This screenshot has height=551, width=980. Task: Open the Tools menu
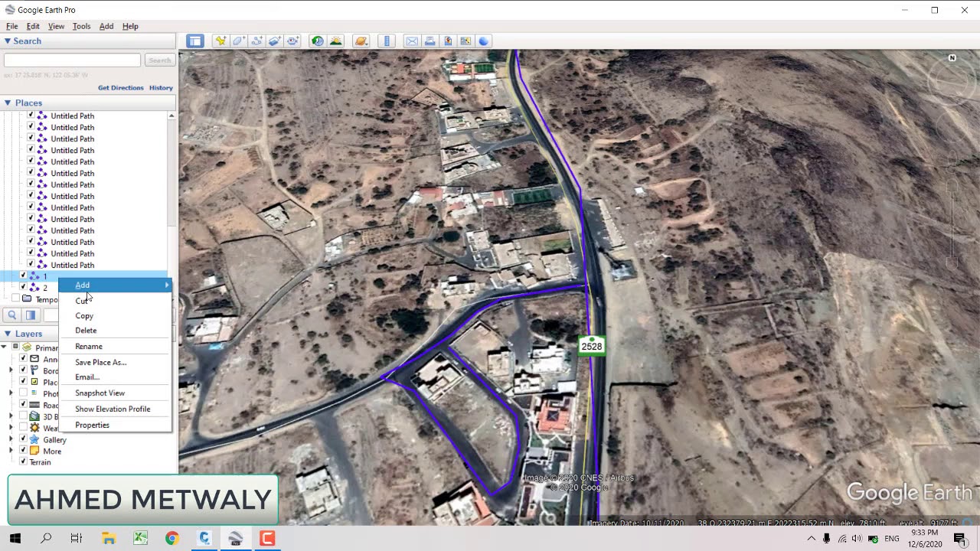[81, 26]
